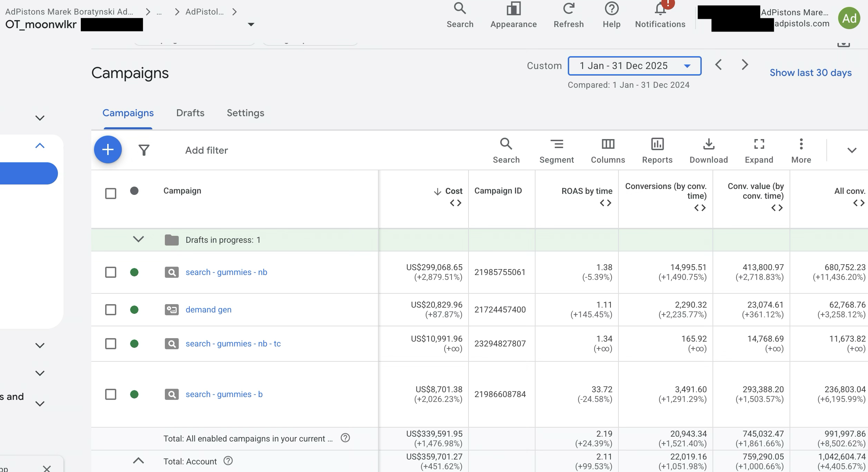Click the Conversions (by conv. time) header
This screenshot has width=868, height=472.
pyautogui.click(x=666, y=191)
